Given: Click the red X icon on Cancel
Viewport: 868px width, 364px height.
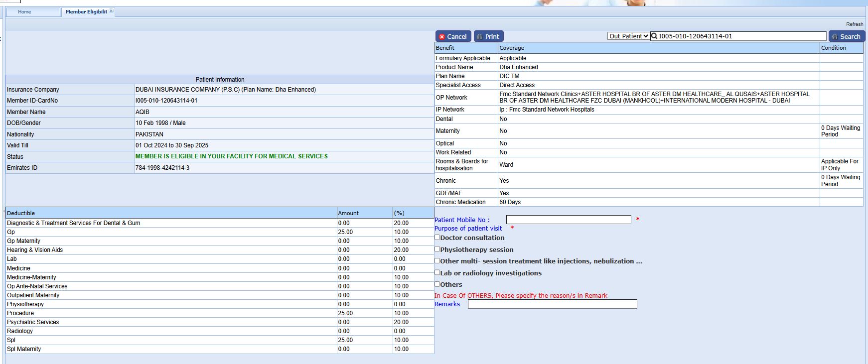Looking at the screenshot, I should pyautogui.click(x=442, y=37).
